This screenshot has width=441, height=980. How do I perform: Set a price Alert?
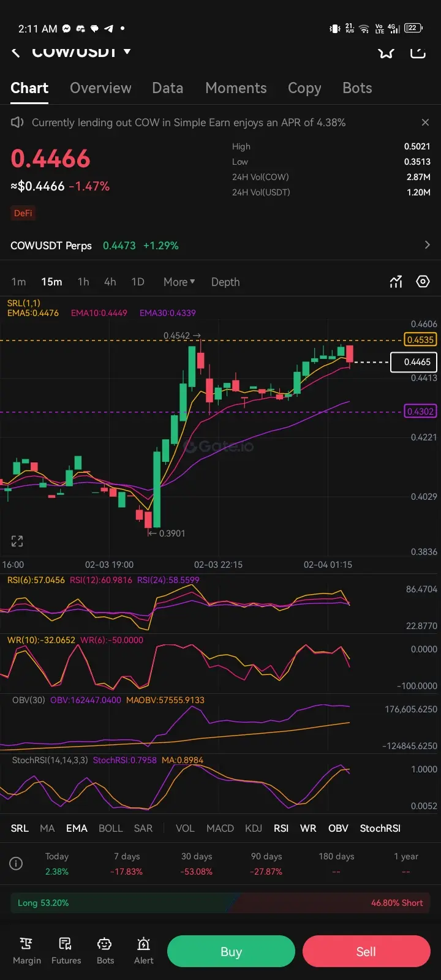(x=144, y=951)
